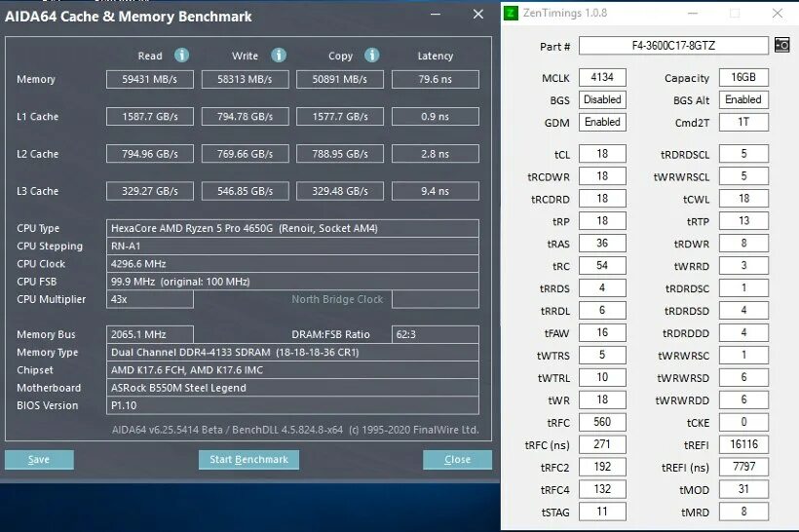Click the tREFI (ns) value 7797
The width and height of the screenshot is (799, 532).
click(743, 468)
